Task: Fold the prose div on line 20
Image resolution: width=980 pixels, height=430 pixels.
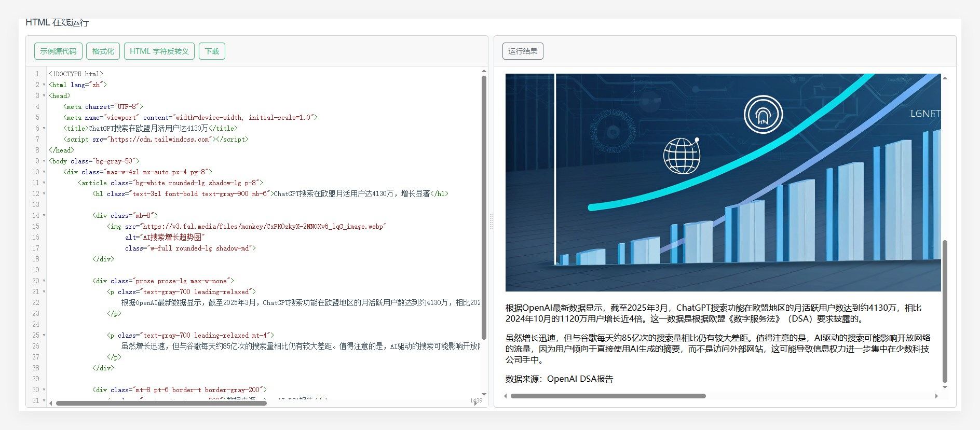Action: coord(44,281)
